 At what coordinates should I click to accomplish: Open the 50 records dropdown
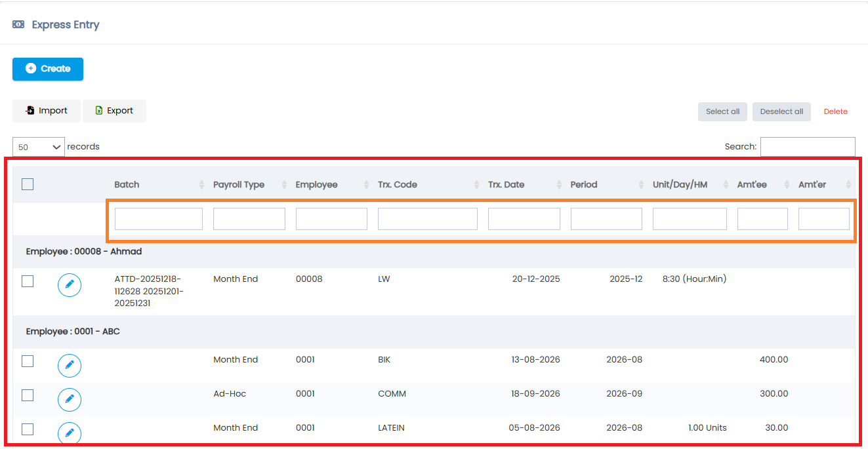pos(38,147)
